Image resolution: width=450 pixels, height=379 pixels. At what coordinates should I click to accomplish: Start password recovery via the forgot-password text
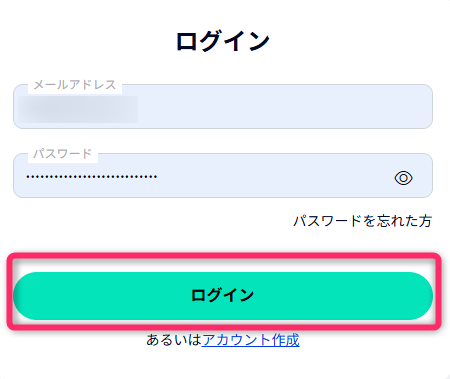click(x=362, y=221)
